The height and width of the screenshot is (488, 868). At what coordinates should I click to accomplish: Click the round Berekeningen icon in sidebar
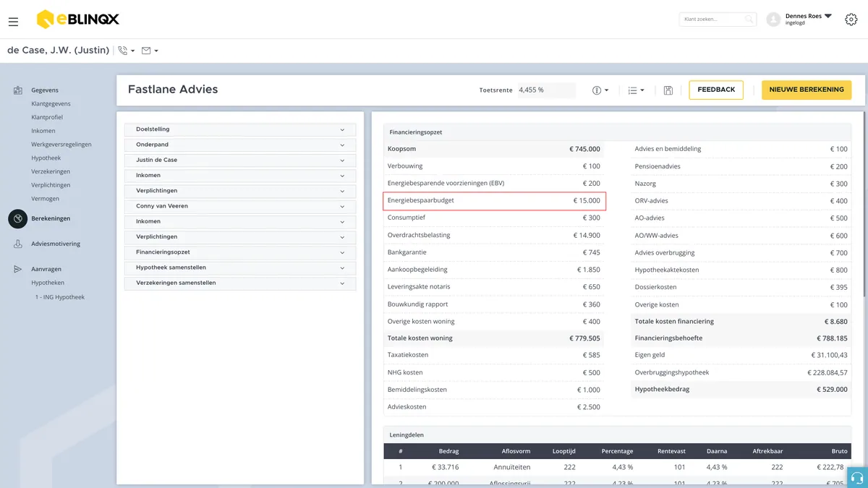point(17,218)
